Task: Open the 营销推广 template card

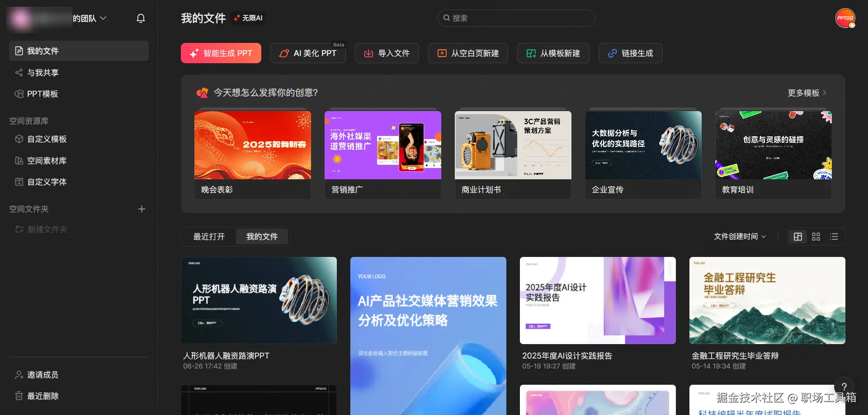Action: [x=383, y=154]
